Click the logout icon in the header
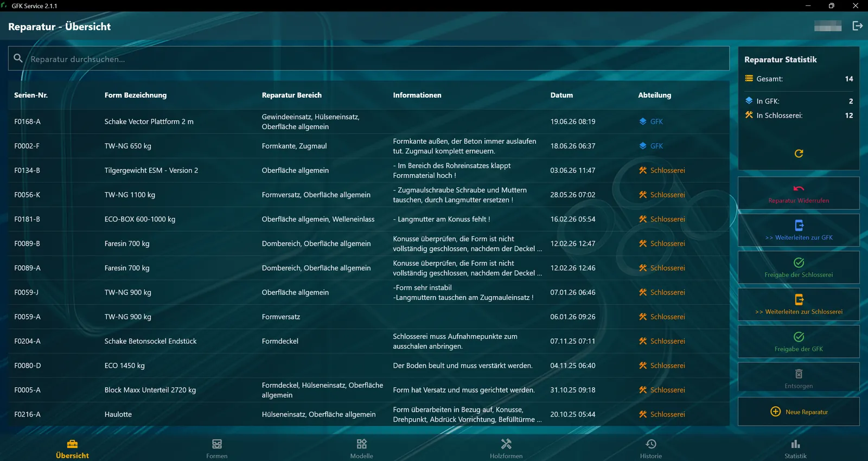 [857, 26]
